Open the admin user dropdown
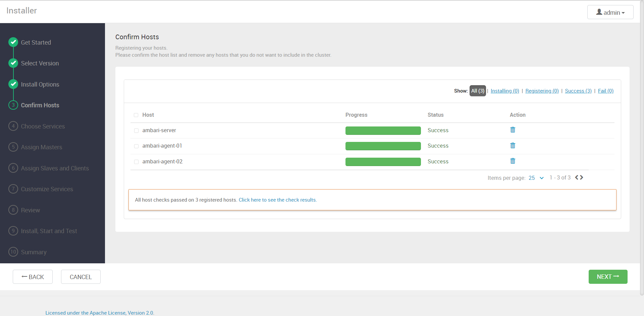Viewport: 644px width, 316px height. [x=610, y=12]
